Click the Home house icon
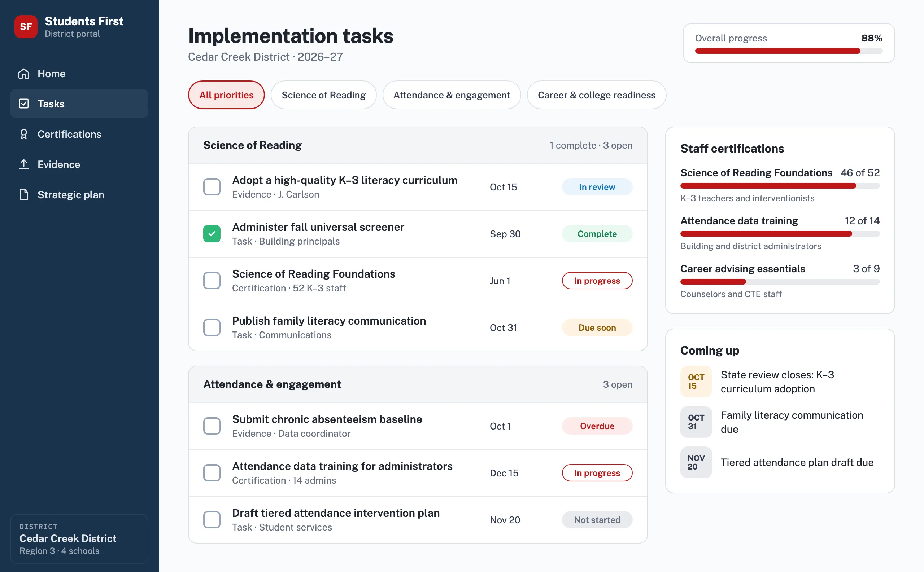This screenshot has height=572, width=924. [x=24, y=73]
